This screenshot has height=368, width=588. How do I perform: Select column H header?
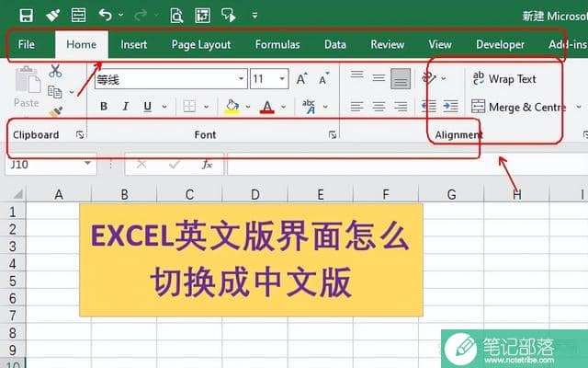tap(516, 194)
